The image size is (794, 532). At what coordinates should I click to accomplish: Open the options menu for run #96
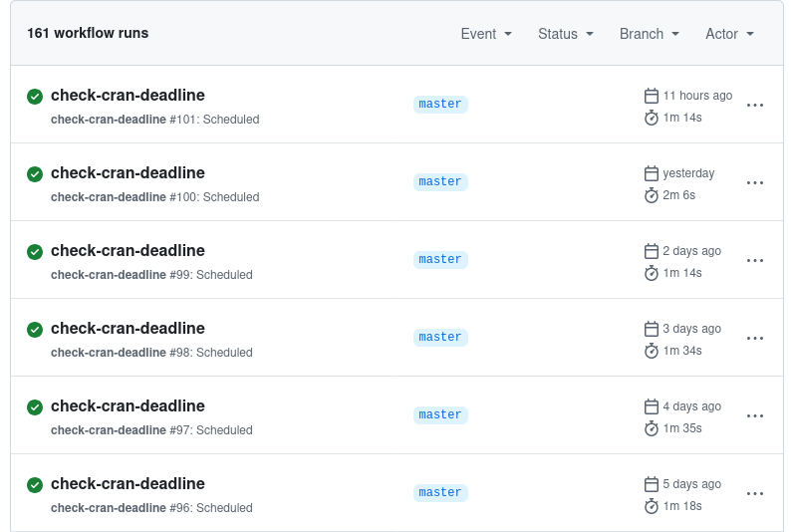[x=754, y=494]
